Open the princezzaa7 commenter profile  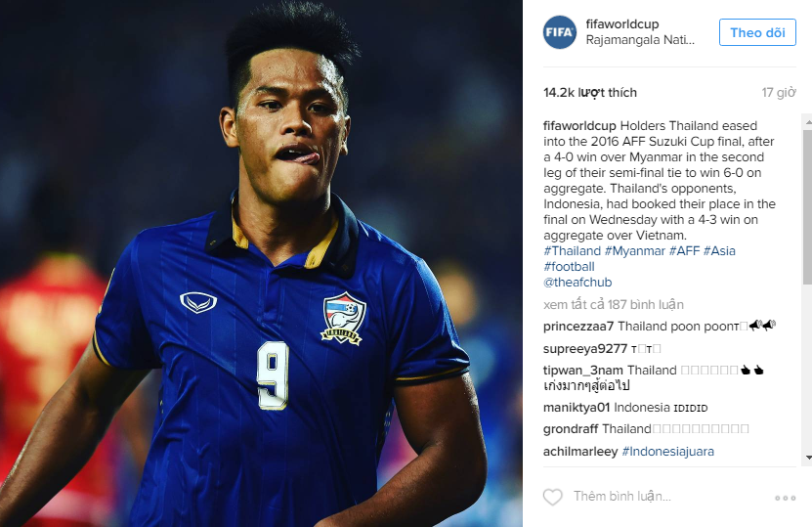[578, 327]
